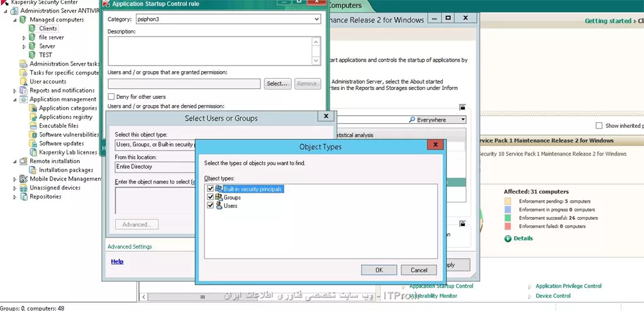Viewport: 644px width, 311px height.
Task: Click the Select... button
Action: [277, 84]
